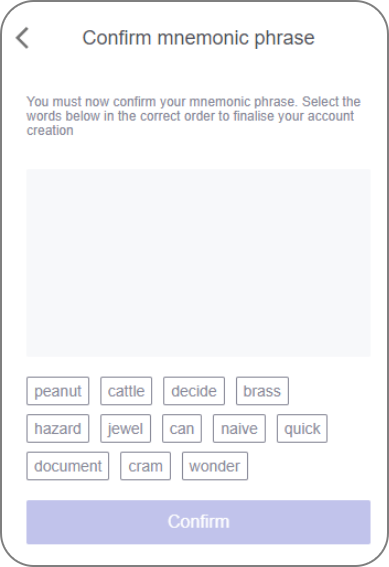389x567 pixels.
Task: Select the 'wonder' word chip
Action: point(215,466)
